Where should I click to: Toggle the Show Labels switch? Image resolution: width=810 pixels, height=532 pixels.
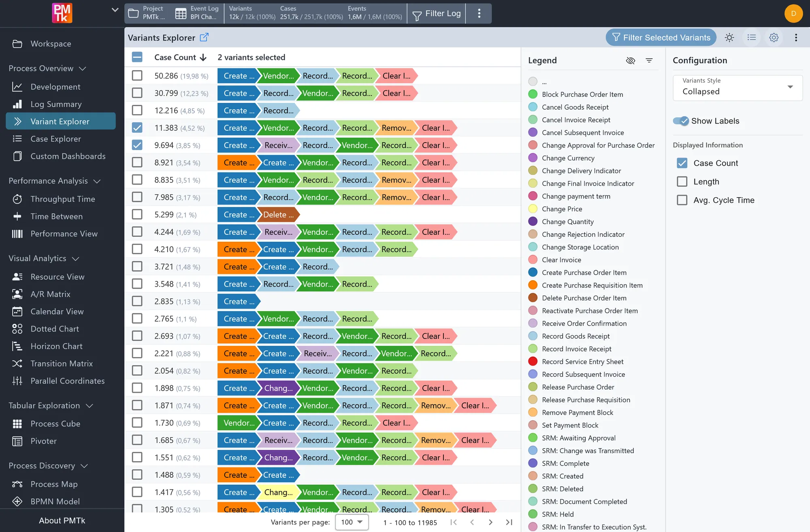coord(681,121)
